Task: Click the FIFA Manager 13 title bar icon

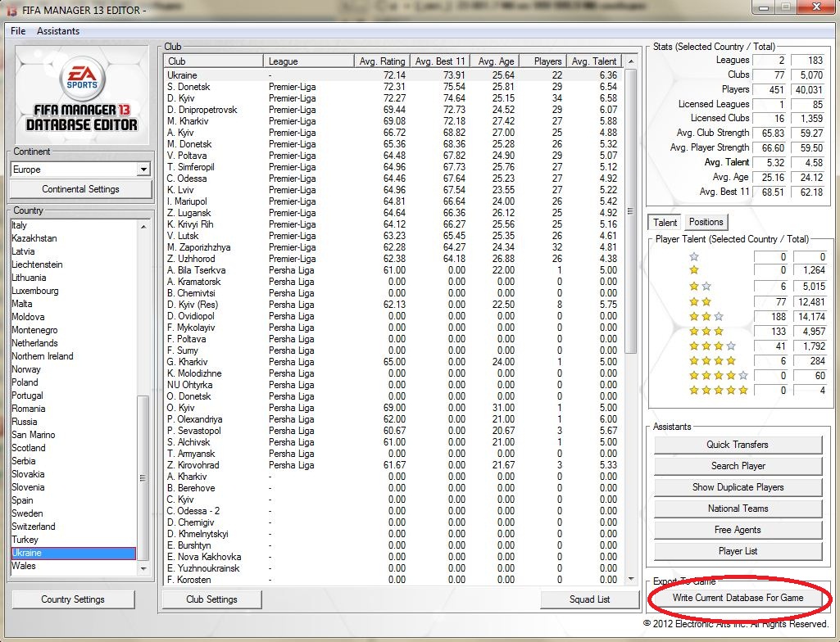Action: point(11,10)
